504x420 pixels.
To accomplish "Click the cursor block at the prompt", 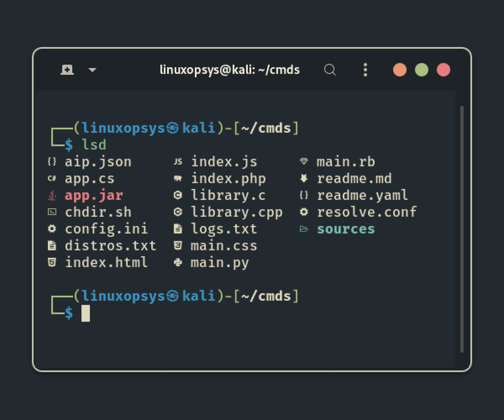I will coord(86,313).
